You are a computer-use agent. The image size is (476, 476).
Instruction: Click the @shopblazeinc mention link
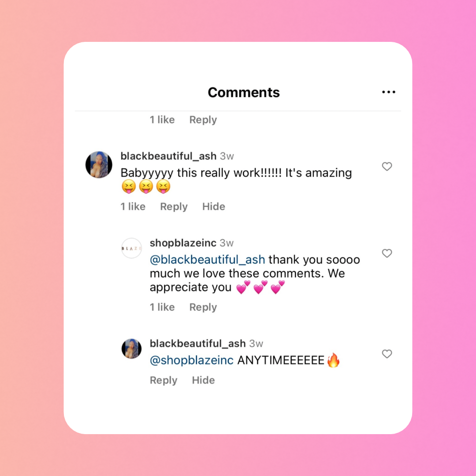coord(191,360)
